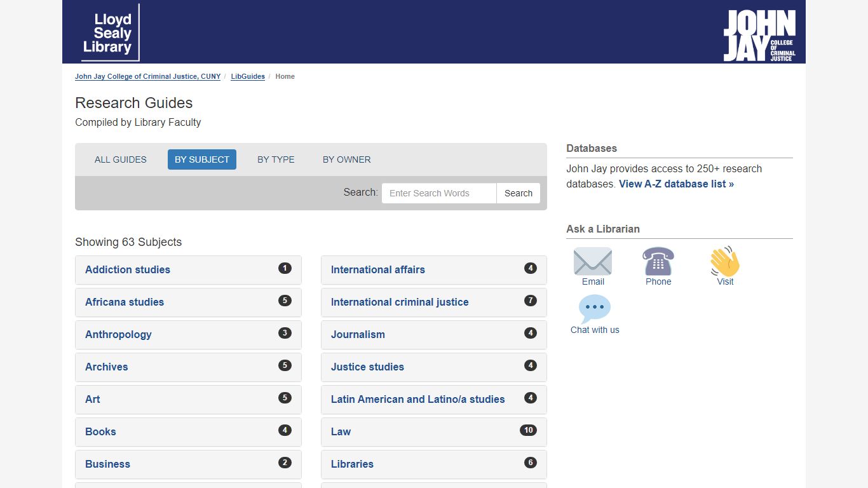Viewport: 868px width, 488px height.
Task: Click the Visit waving hand icon
Action: [x=725, y=261]
